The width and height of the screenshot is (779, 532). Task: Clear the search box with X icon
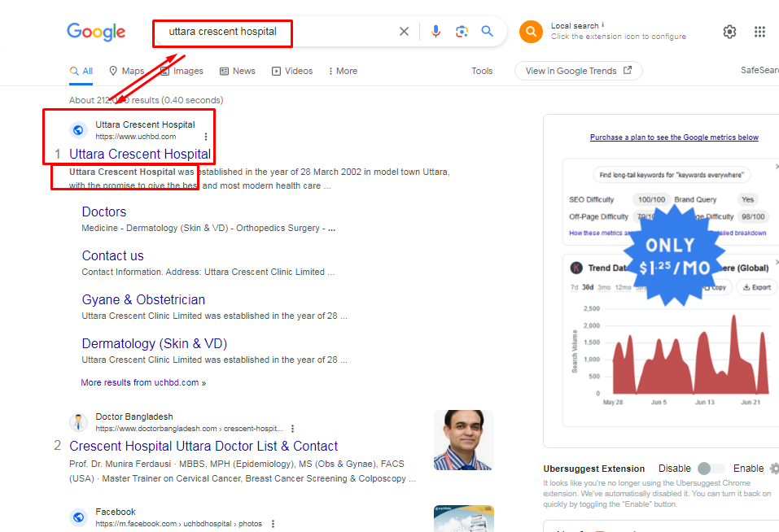(x=404, y=31)
